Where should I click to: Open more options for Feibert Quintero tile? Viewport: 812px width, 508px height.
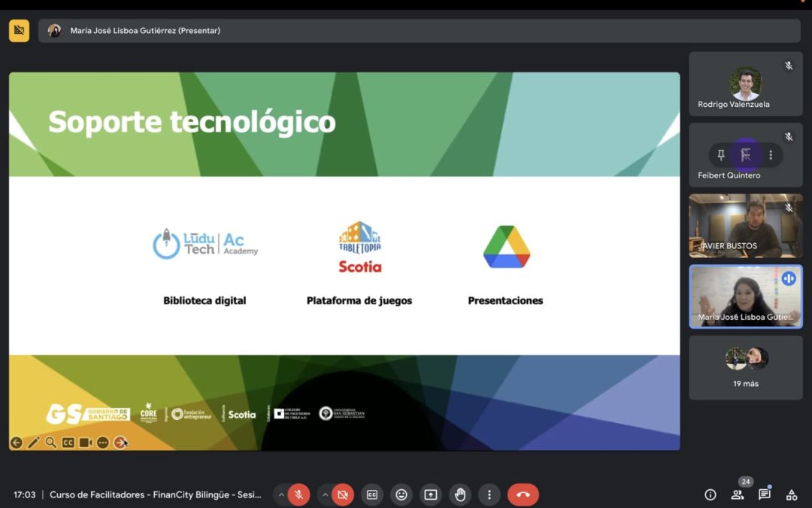(x=771, y=154)
